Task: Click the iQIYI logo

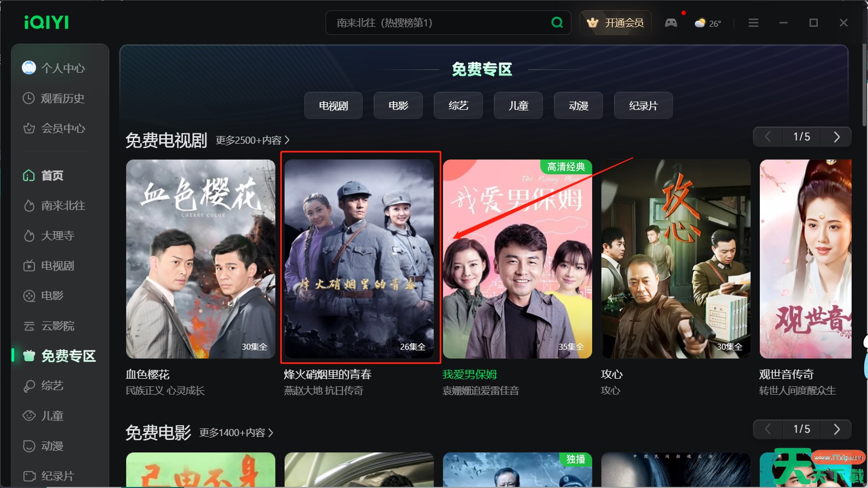Action: click(x=46, y=22)
